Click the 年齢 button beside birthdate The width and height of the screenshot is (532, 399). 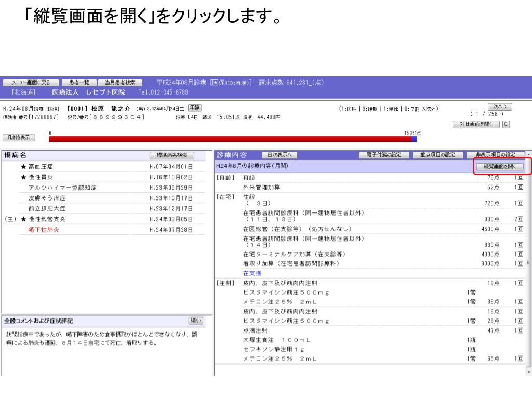[195, 108]
